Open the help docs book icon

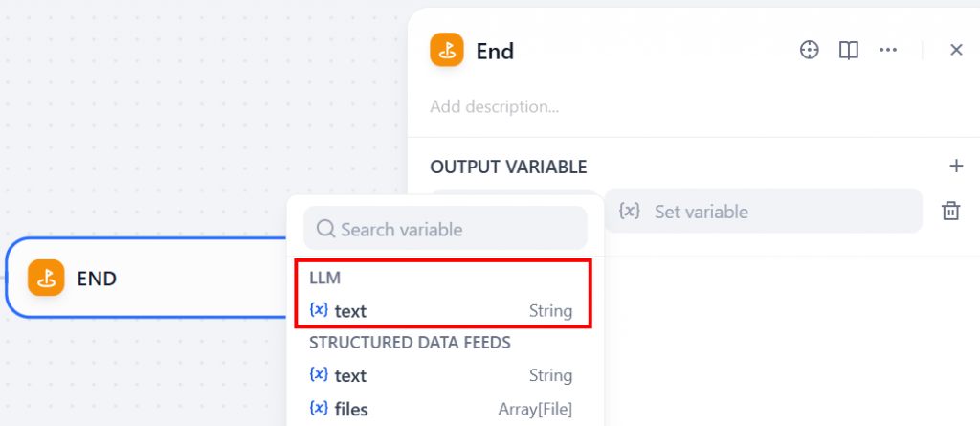[848, 50]
